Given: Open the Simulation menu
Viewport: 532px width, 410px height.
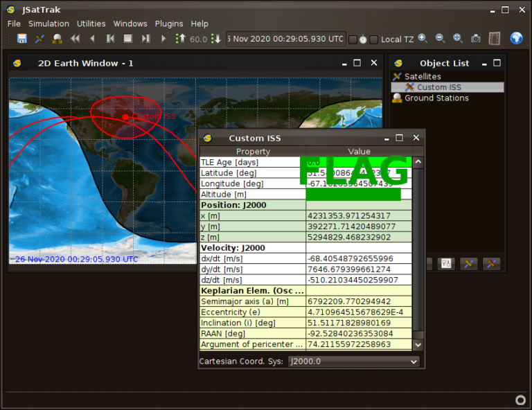Looking at the screenshot, I should click(48, 24).
